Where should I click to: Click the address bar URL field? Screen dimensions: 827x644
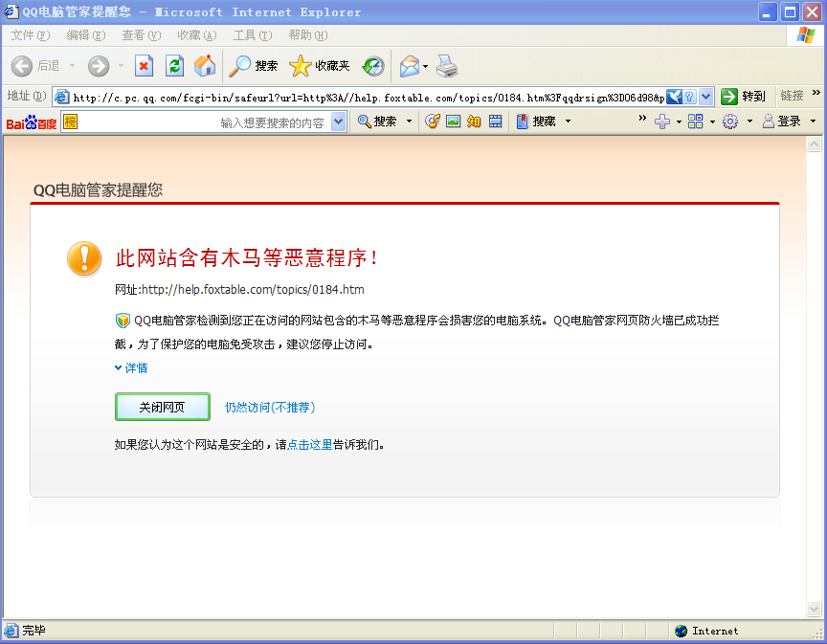click(369, 97)
